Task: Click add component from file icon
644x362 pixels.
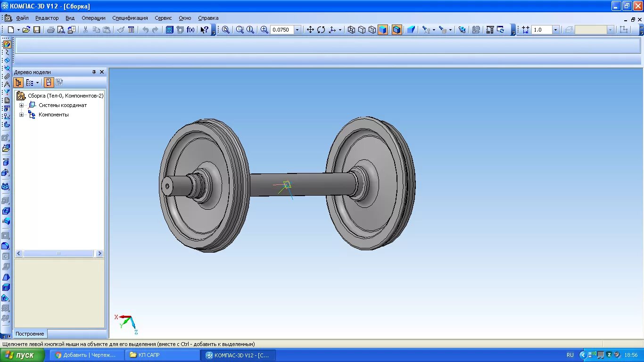Action: pyautogui.click(x=6, y=148)
